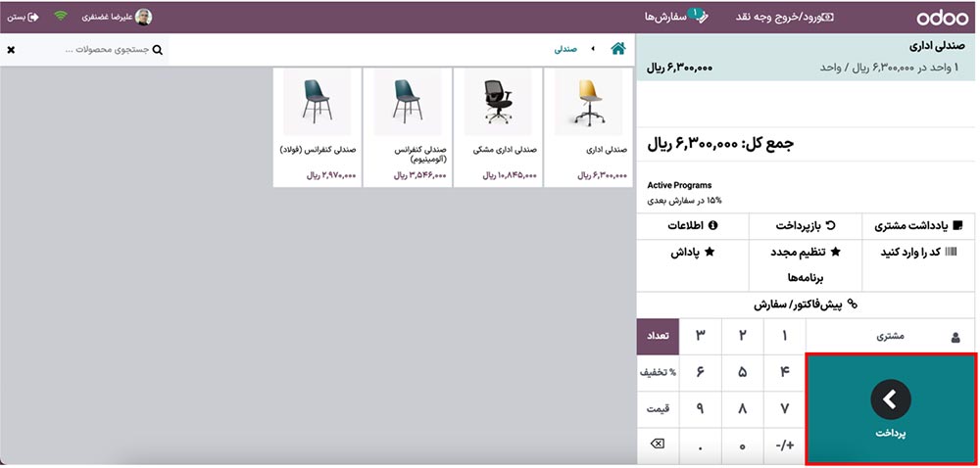Open the info button (اطلاعات)
This screenshot has height=468, width=980.
[x=693, y=226]
